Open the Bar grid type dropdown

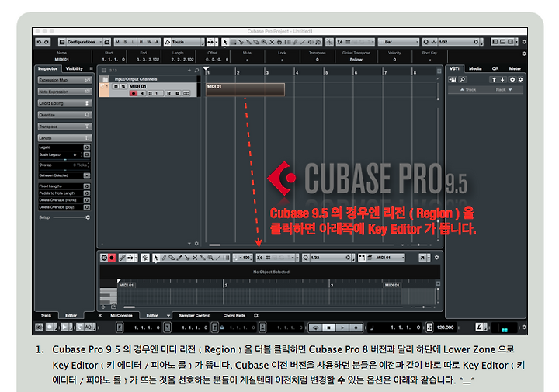[x=398, y=42]
